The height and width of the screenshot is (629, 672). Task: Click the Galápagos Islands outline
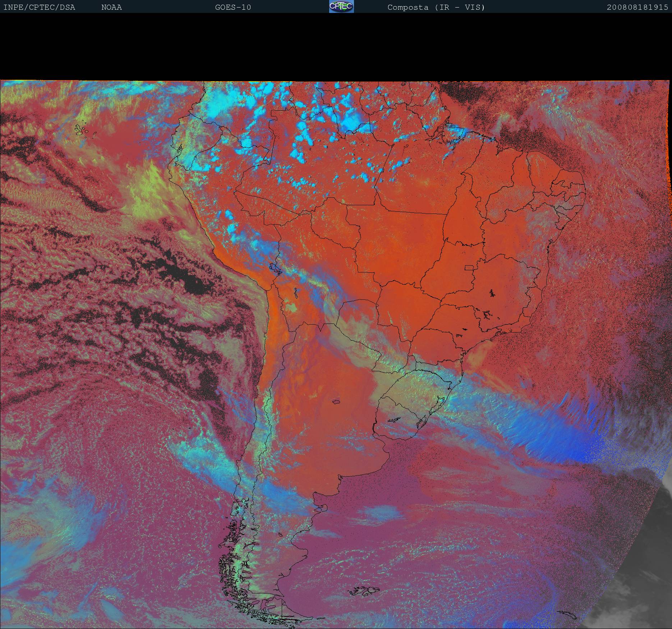tap(83, 130)
